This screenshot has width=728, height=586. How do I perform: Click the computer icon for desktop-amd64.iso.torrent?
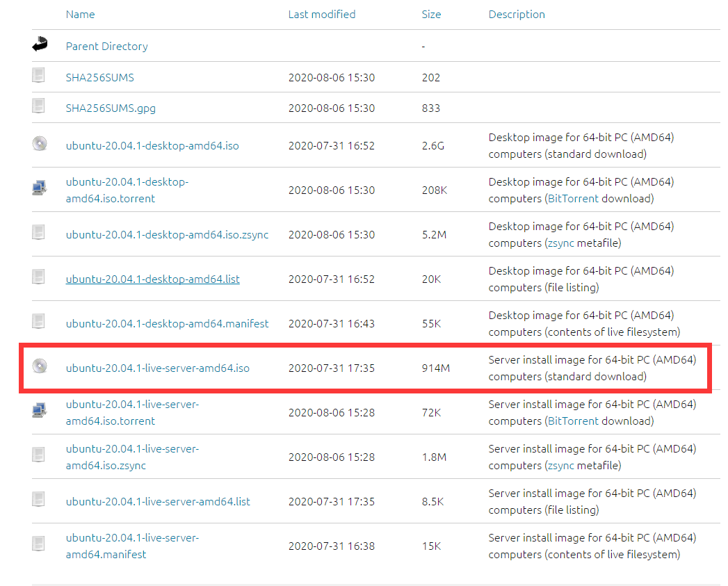(40, 188)
